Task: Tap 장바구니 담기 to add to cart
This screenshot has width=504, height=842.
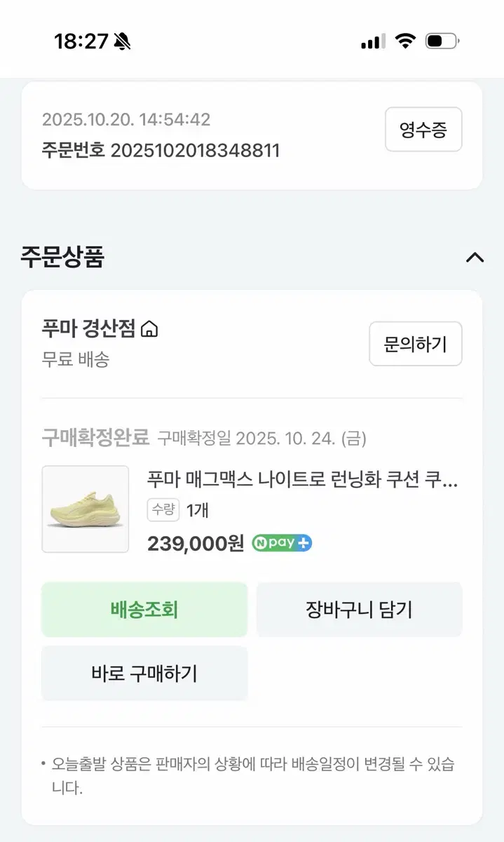Action: [x=359, y=610]
